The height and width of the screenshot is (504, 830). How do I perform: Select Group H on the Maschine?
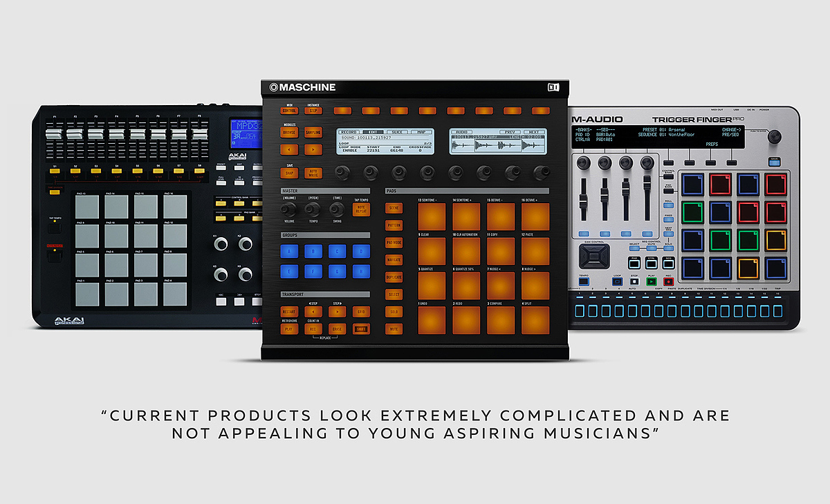point(361,272)
